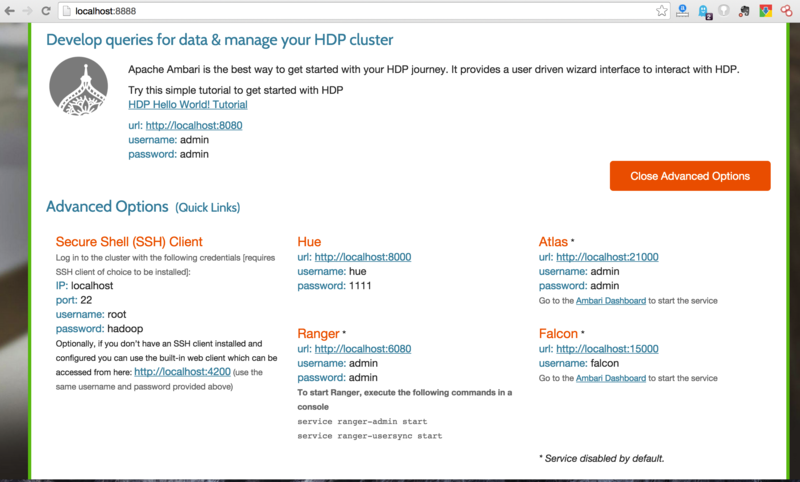Click the Hue username value hue
This screenshot has width=800, height=482.
coord(358,271)
